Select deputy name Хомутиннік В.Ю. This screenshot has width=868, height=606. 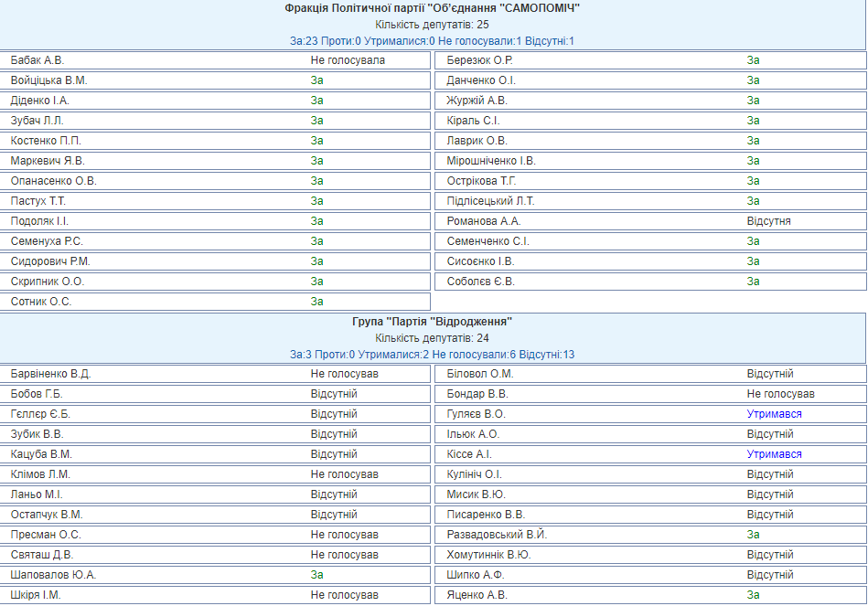(489, 555)
